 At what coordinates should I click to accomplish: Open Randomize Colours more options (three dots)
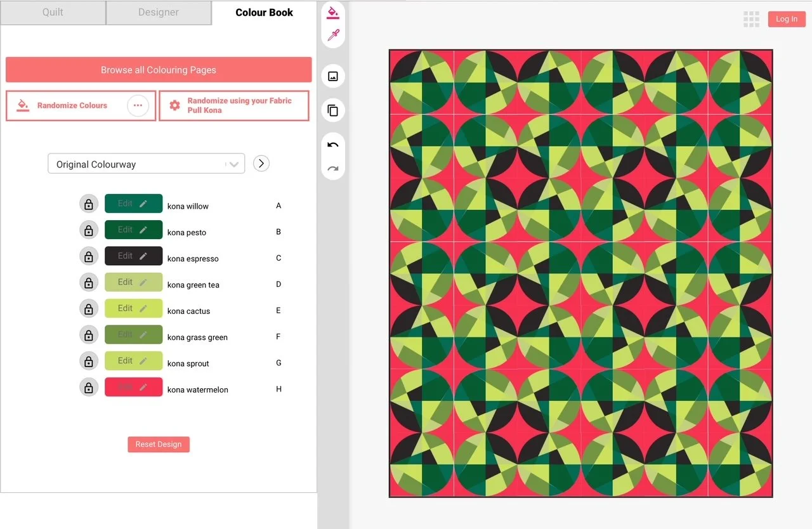coord(138,105)
